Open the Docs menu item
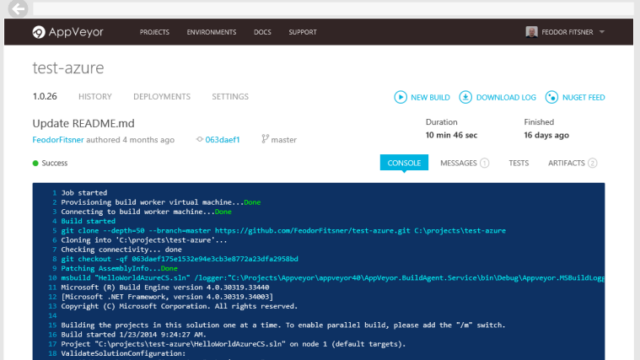This screenshot has width=640, height=360. (x=262, y=32)
